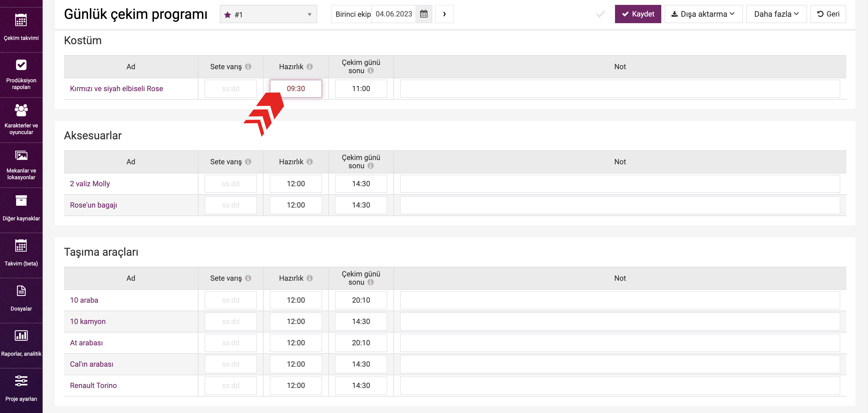Open the #1 schedule version dropdown

click(x=268, y=14)
